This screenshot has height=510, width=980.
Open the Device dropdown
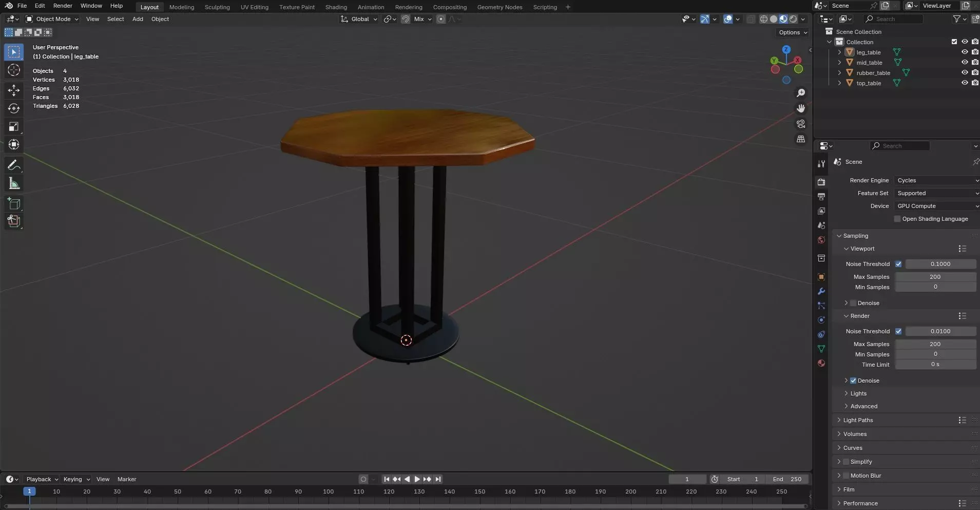[937, 206]
